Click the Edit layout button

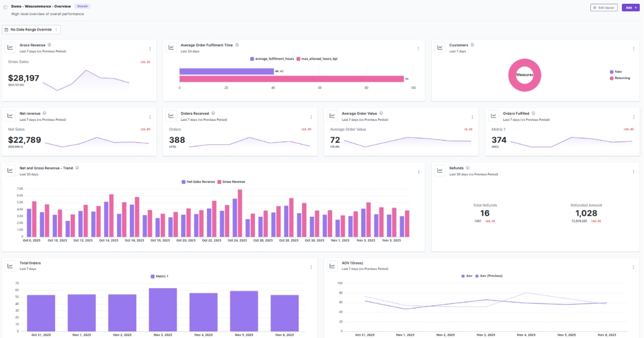(603, 8)
